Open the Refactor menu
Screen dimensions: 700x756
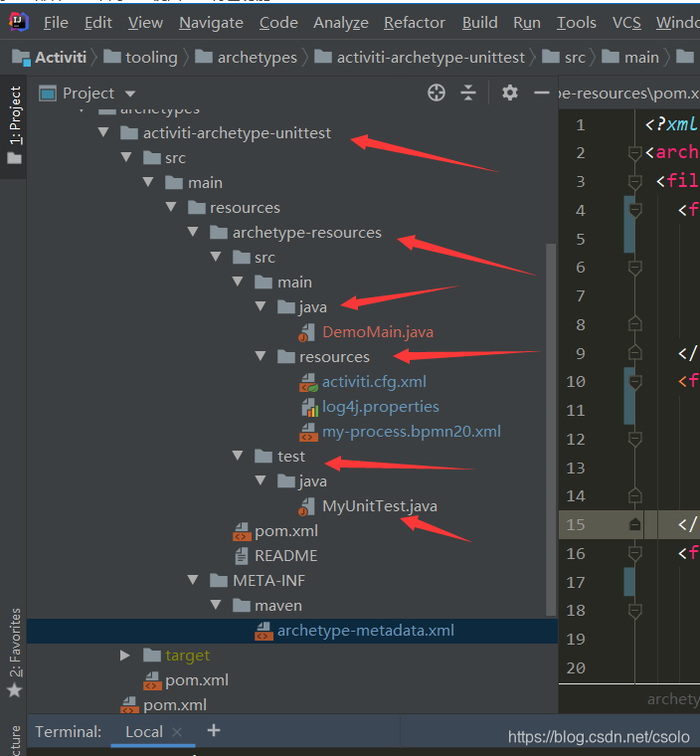click(415, 23)
